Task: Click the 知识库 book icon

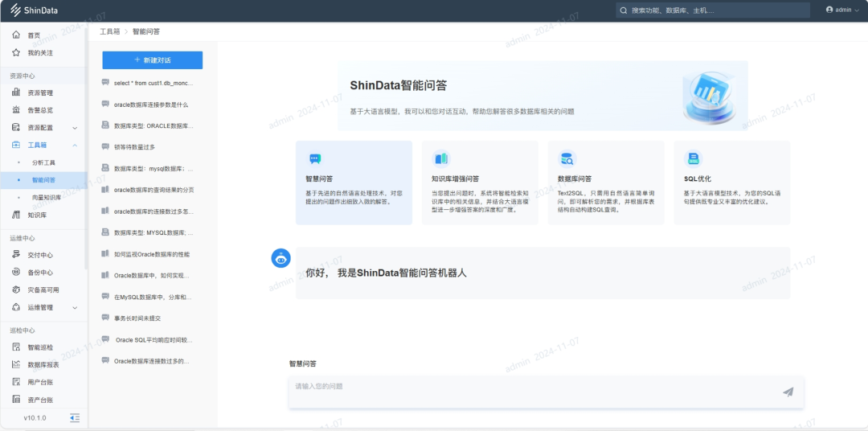Action: [16, 215]
